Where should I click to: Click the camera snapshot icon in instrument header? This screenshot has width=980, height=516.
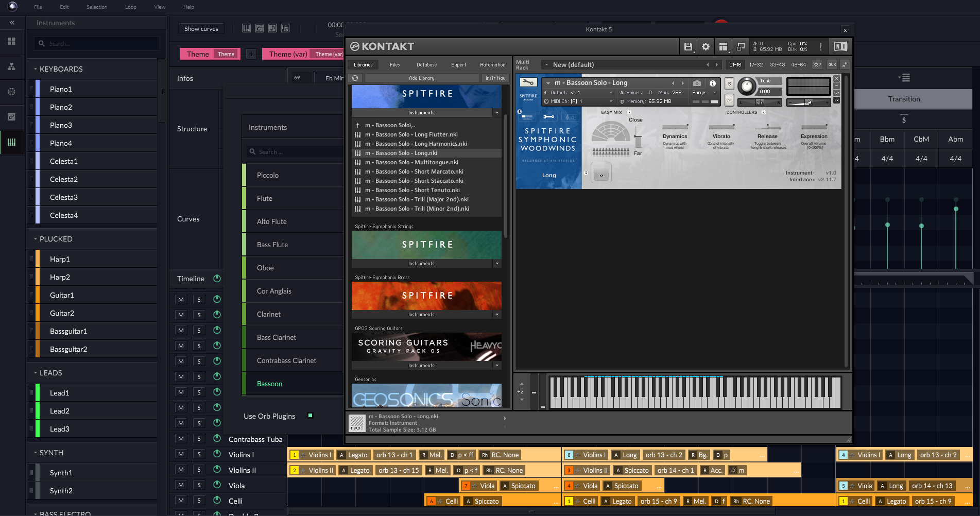pos(697,83)
